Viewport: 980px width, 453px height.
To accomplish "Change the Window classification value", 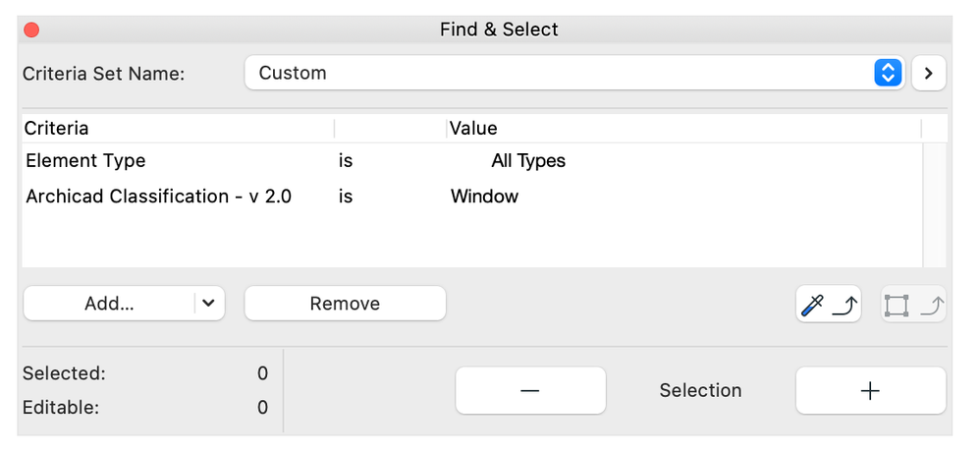I will point(484,197).
